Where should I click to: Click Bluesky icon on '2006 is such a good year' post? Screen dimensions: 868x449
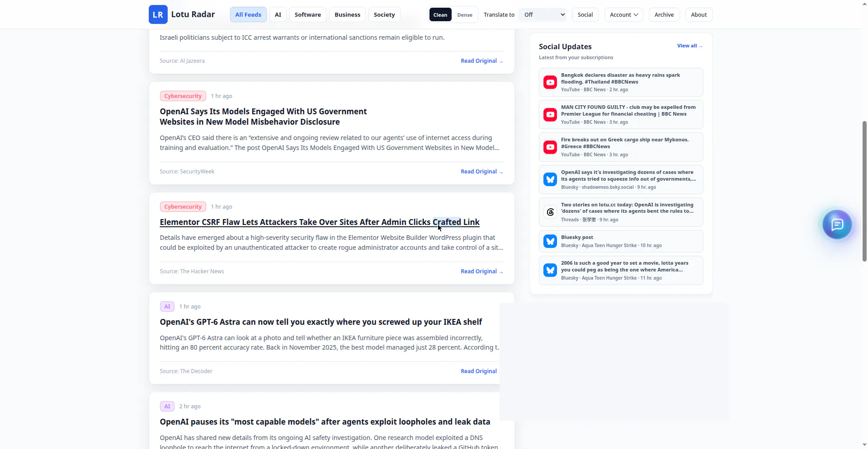(550, 271)
